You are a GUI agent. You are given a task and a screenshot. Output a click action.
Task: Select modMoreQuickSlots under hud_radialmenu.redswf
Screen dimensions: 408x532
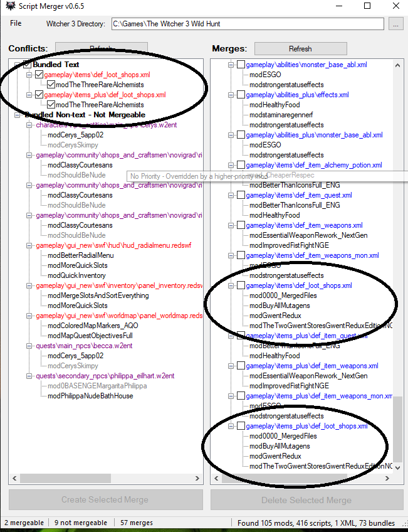point(78,265)
